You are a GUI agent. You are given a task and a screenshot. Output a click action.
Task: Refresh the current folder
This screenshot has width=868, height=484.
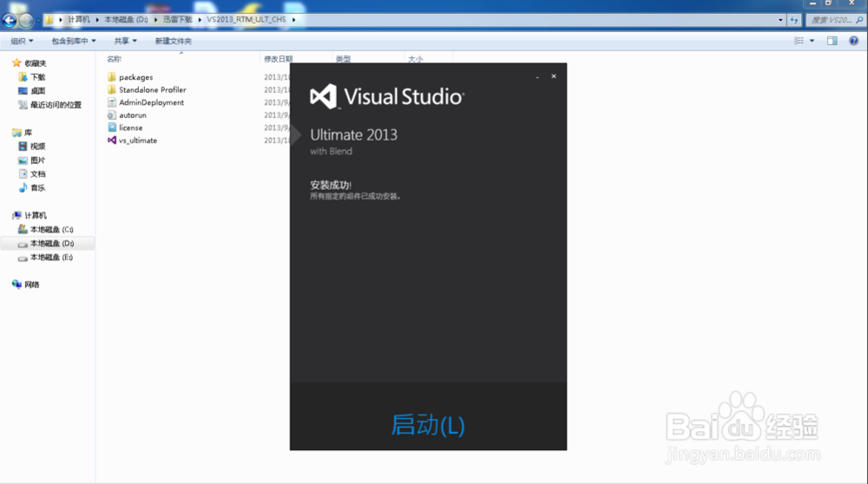tap(794, 20)
